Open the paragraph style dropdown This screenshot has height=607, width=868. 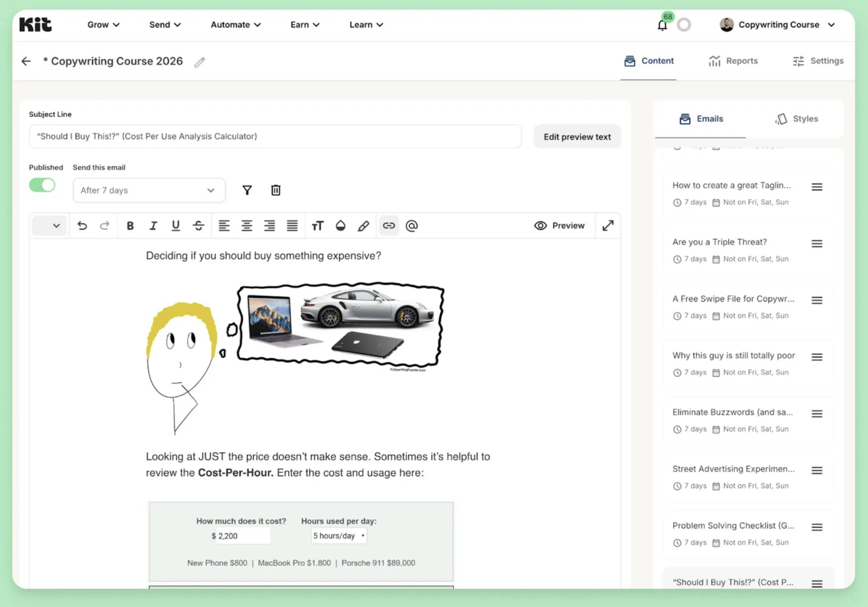point(50,226)
